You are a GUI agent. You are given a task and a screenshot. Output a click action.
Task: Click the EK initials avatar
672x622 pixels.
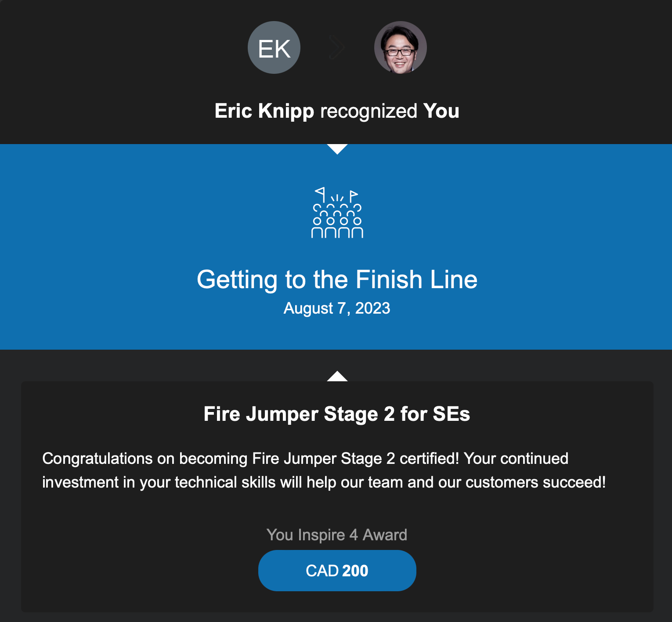coord(274,47)
